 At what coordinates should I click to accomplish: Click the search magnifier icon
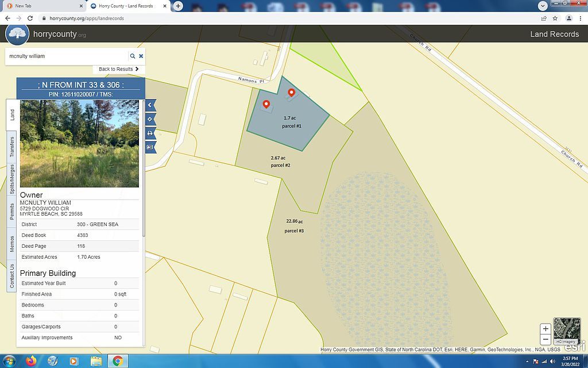tap(133, 56)
